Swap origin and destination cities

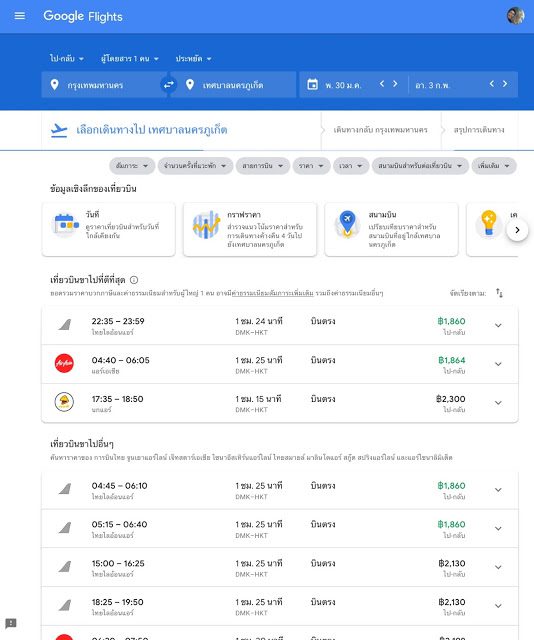coord(169,85)
